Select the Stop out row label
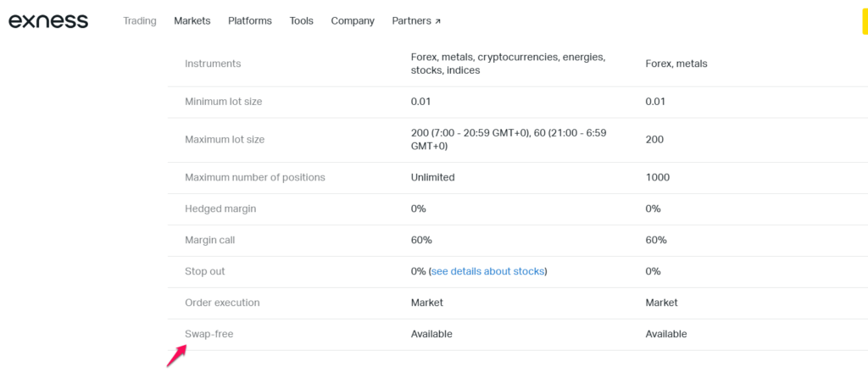This screenshot has width=868, height=389. (205, 272)
